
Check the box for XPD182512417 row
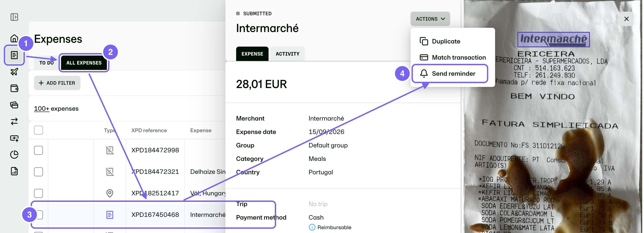[x=38, y=193]
